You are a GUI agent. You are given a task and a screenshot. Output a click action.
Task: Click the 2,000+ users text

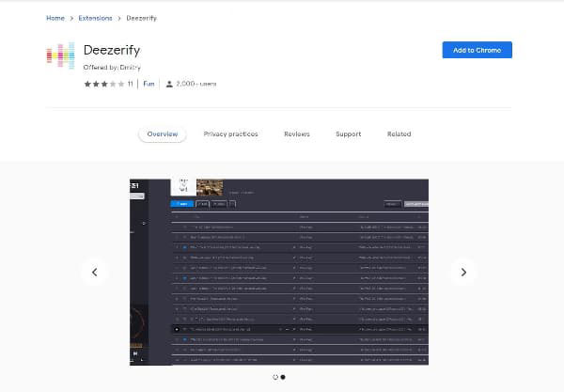(196, 84)
